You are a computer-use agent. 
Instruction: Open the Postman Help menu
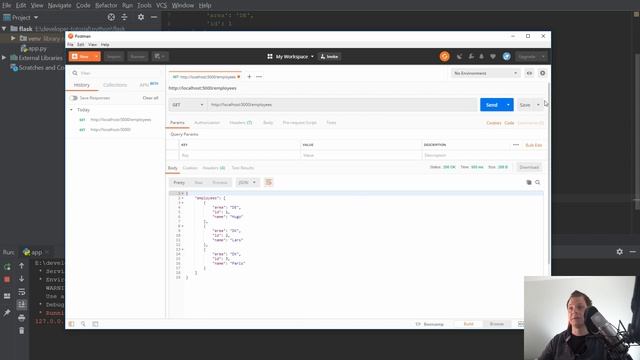coord(105,44)
